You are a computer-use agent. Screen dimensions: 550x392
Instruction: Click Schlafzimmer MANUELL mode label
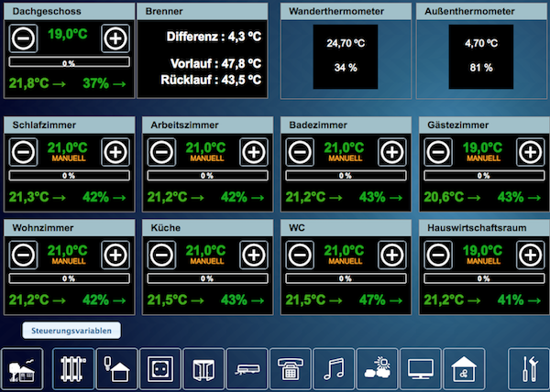pyautogui.click(x=69, y=158)
